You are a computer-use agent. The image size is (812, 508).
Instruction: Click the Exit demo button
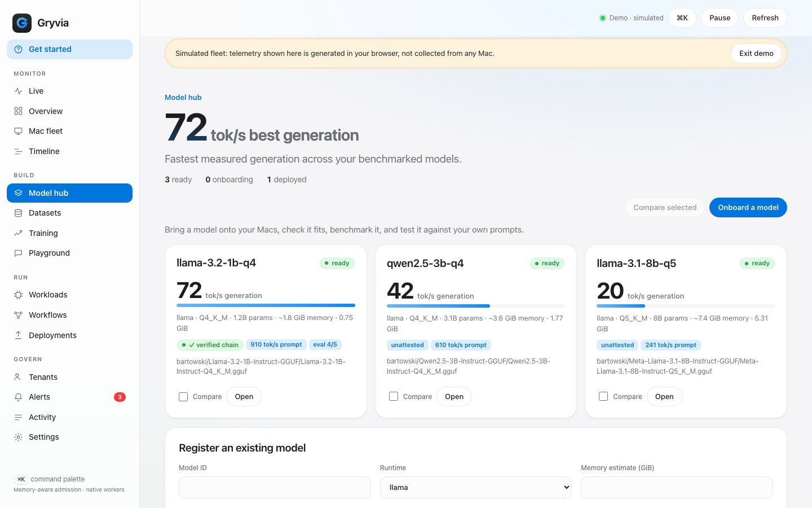756,53
